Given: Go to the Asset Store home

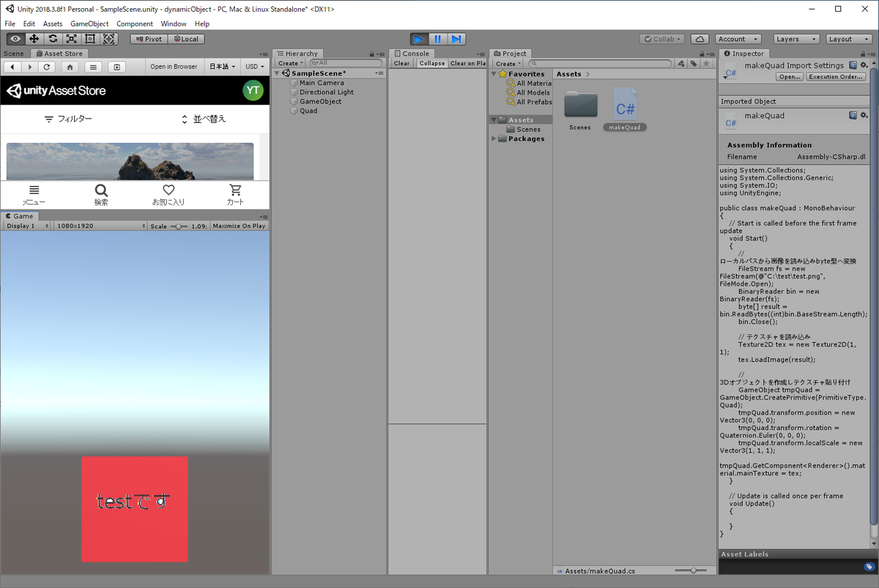Looking at the screenshot, I should click(70, 67).
